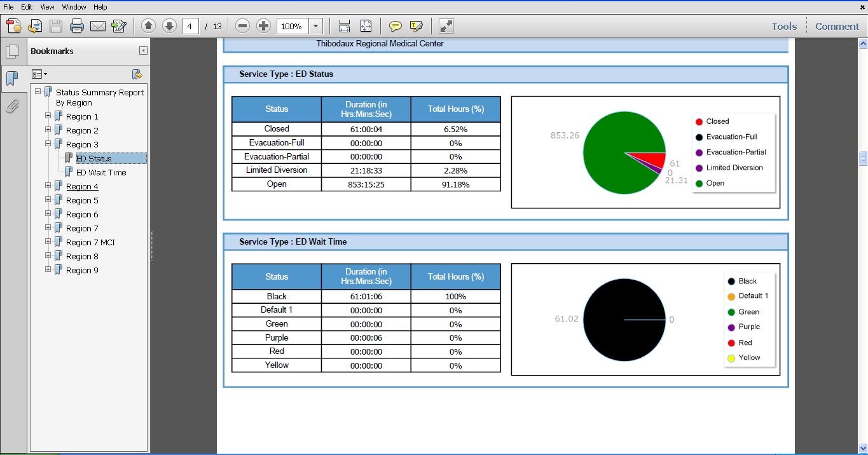Open the bookmark options dropdown menu
Viewport: 868px width, 455px height.
39,74
